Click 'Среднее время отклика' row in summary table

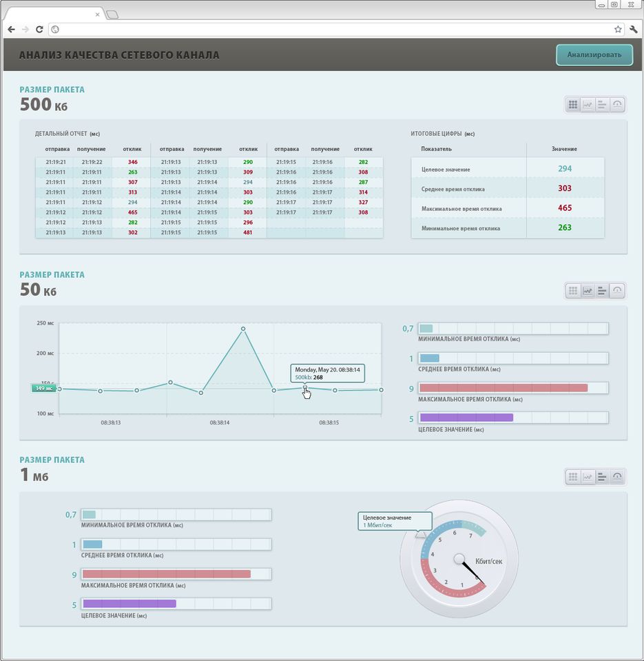pyautogui.click(x=508, y=188)
